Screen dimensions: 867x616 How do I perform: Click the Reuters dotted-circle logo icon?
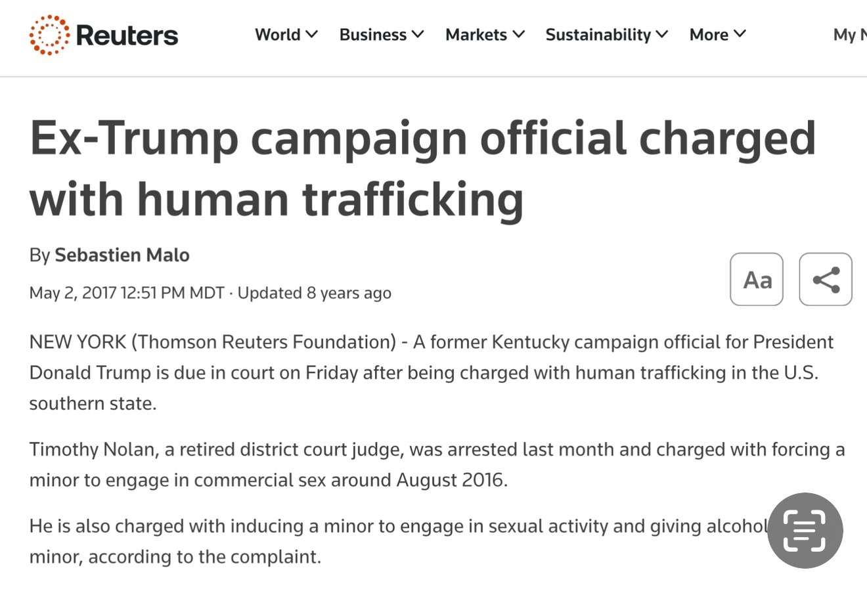coord(49,35)
